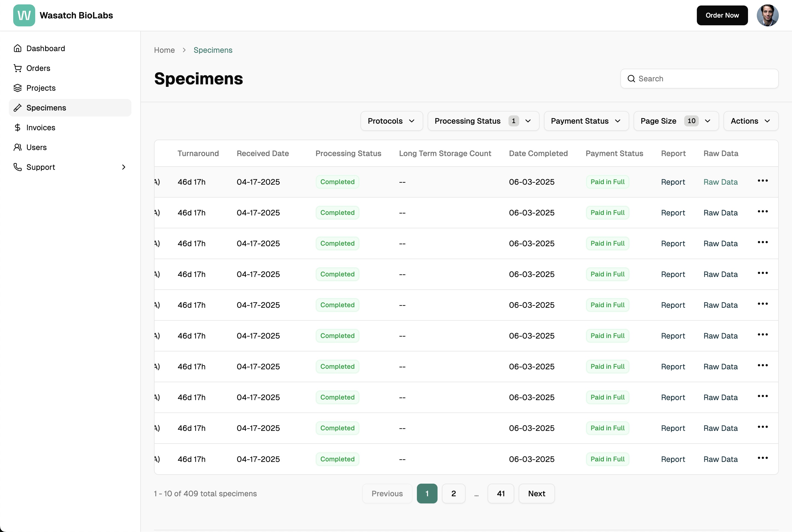Open the Page Size dropdown

pos(676,121)
